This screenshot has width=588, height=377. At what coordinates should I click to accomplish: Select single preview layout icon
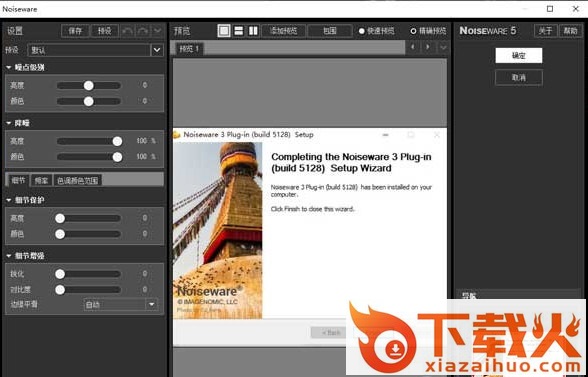(224, 30)
